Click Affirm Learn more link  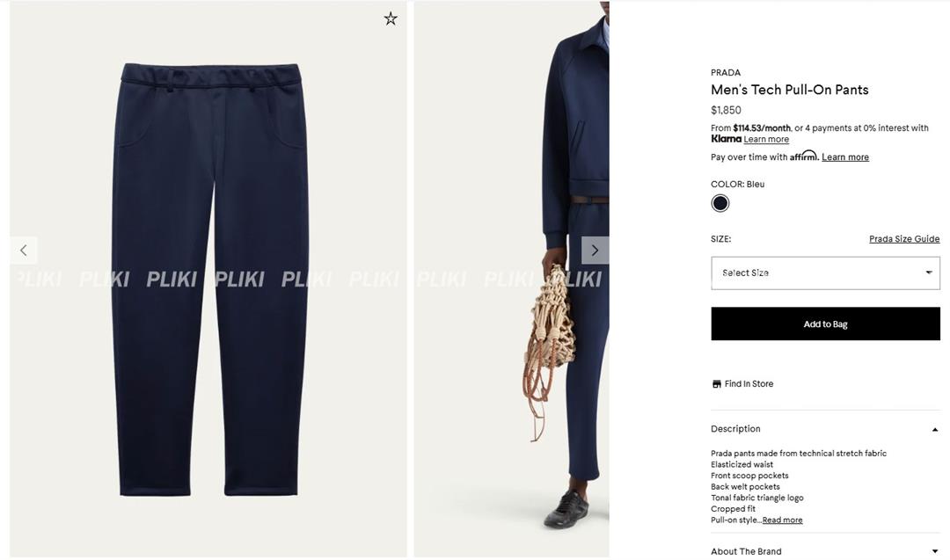(x=845, y=157)
